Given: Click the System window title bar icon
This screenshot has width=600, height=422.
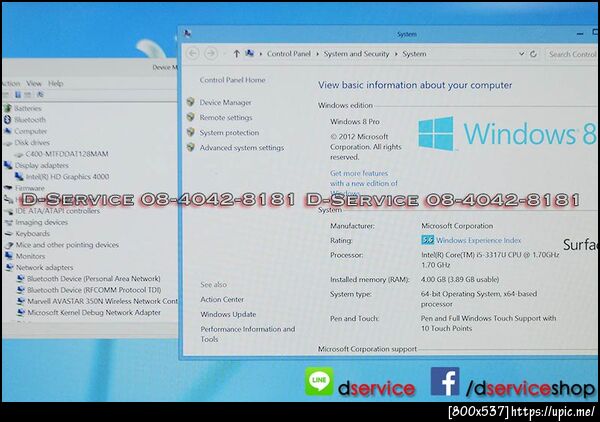Looking at the screenshot, I should click(188, 34).
